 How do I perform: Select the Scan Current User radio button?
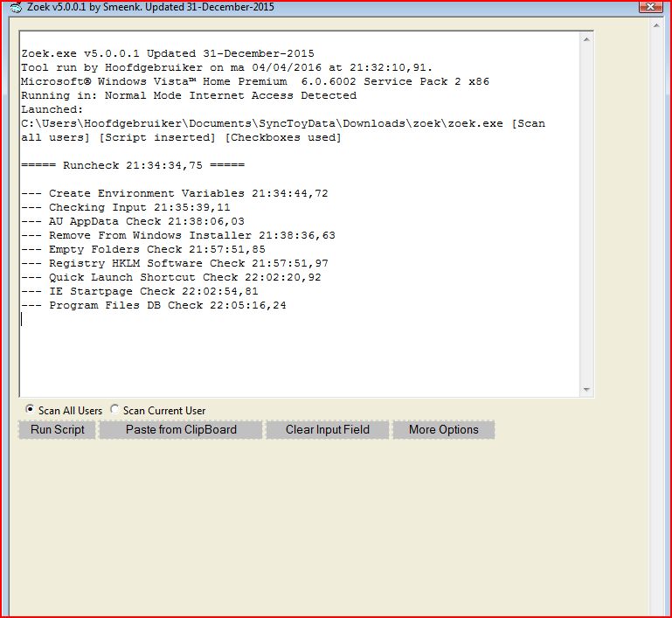(114, 409)
